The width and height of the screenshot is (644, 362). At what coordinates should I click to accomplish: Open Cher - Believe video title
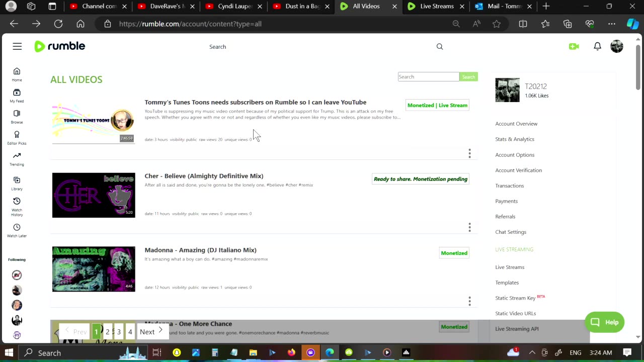point(204,176)
